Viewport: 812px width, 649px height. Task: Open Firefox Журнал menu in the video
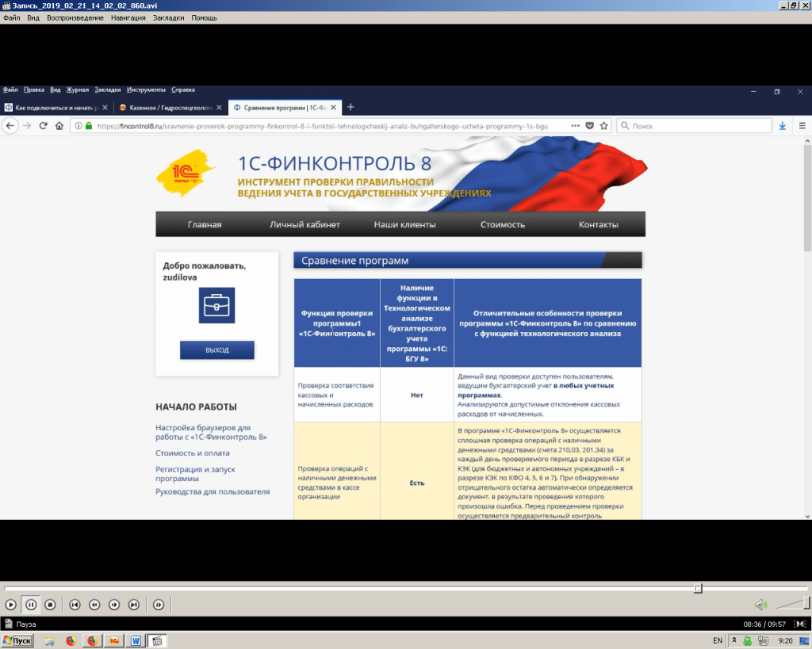click(77, 90)
